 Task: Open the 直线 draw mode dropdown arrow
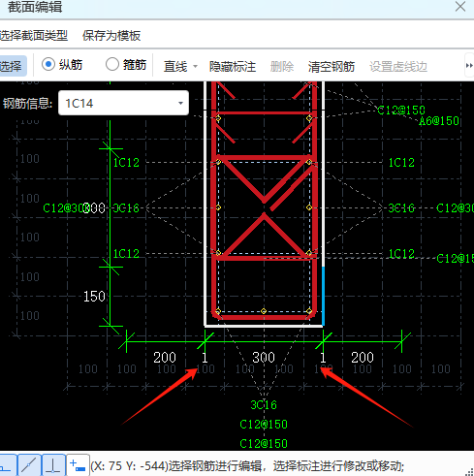195,67
